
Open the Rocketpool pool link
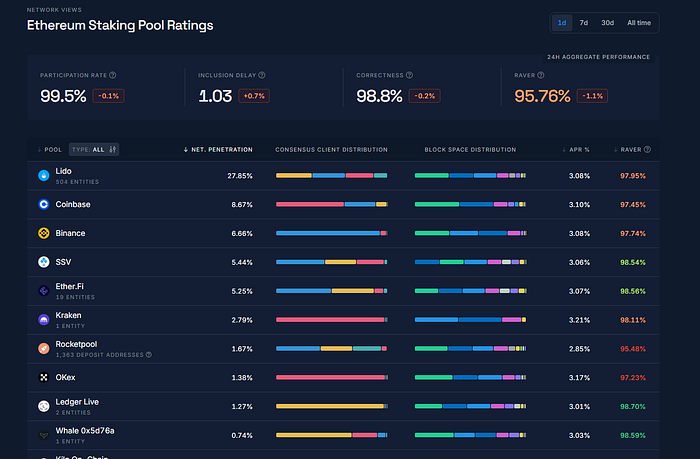(76, 344)
